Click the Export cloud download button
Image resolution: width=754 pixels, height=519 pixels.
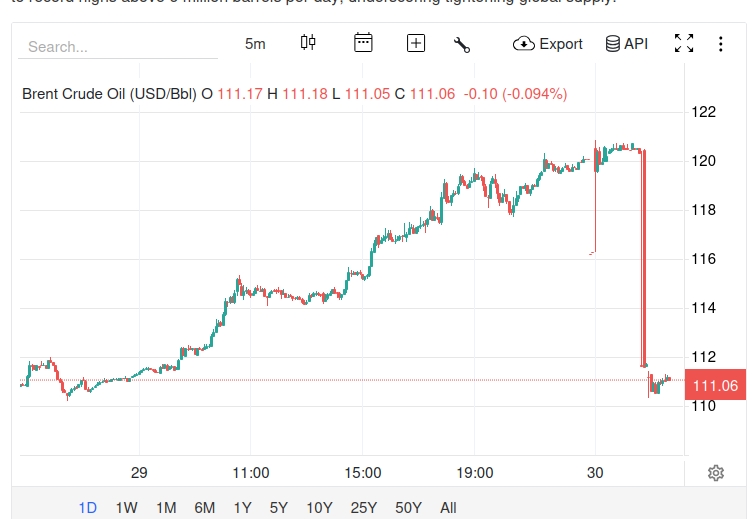(547, 44)
